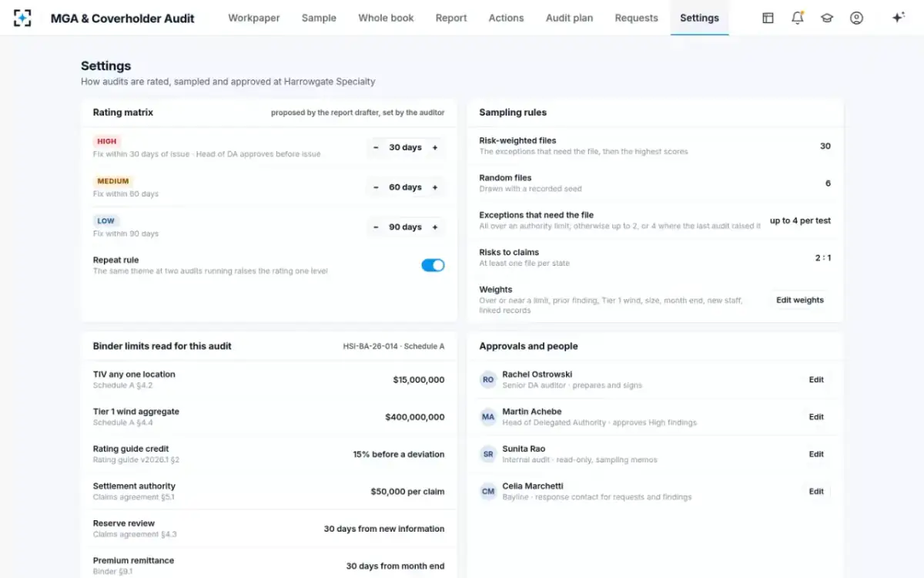Switch to the Sample tab
The height and width of the screenshot is (578, 924).
point(319,18)
